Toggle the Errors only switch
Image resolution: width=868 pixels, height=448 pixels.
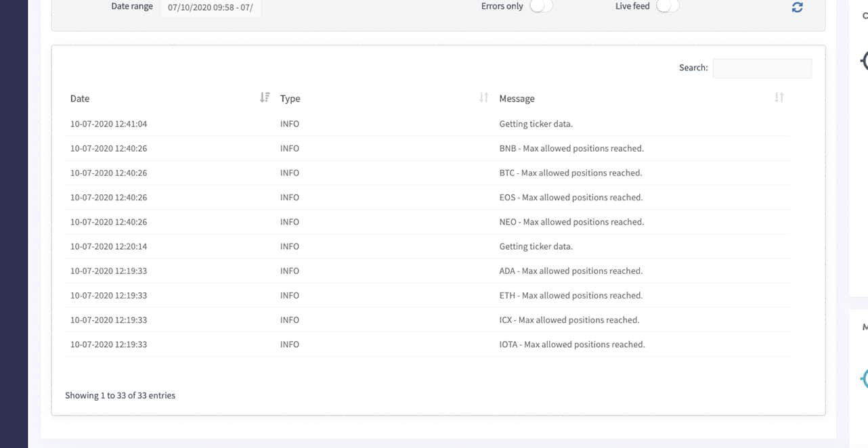click(541, 6)
